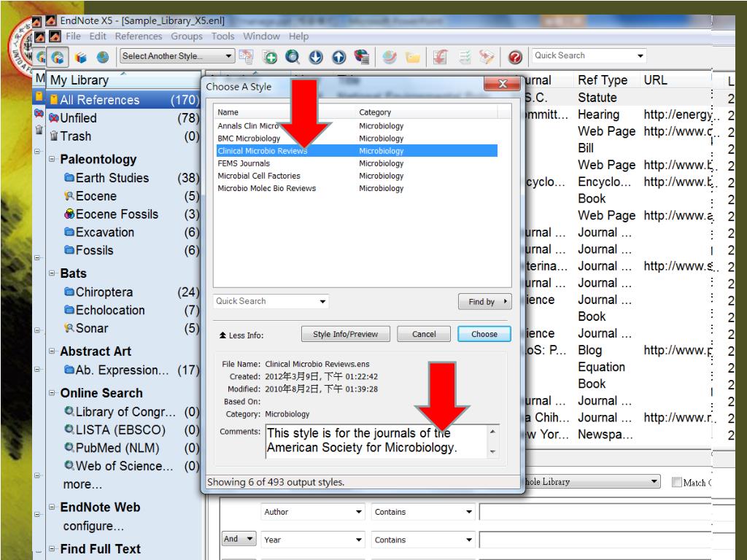Viewport: 747px width, 560px height.
Task: Open the Groups menu
Action: [x=187, y=36]
